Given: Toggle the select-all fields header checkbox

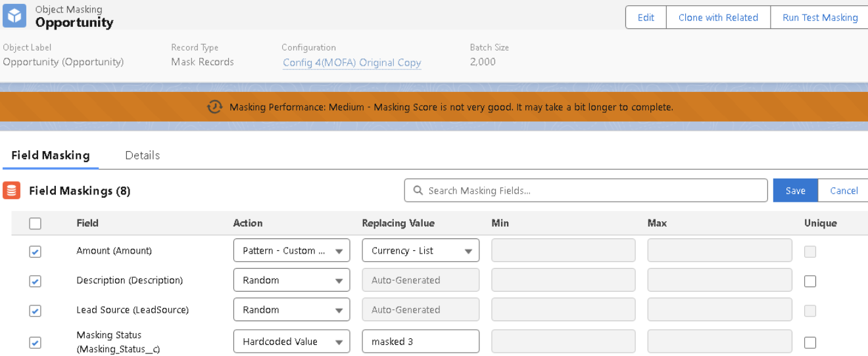Looking at the screenshot, I should click(x=36, y=223).
